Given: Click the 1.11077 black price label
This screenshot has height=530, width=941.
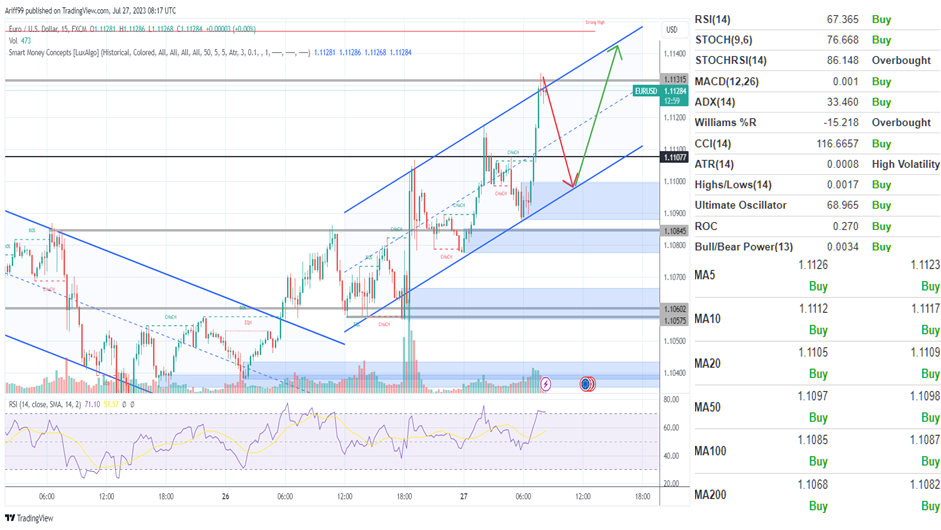Looking at the screenshot, I should coord(674,157).
